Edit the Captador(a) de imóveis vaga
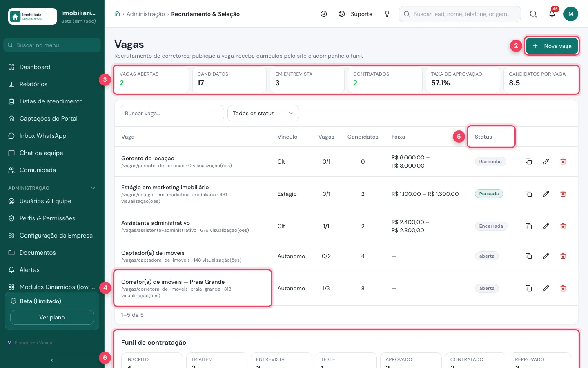 546,256
